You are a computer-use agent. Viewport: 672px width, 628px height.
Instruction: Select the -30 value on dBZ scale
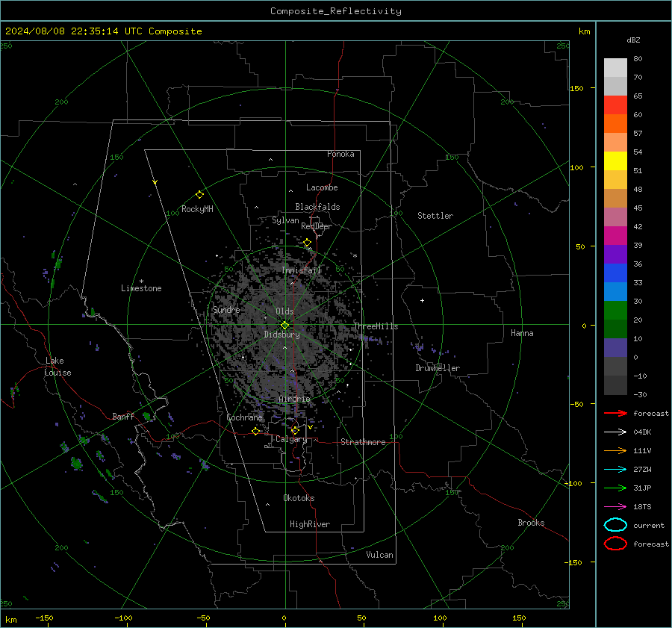coord(640,394)
